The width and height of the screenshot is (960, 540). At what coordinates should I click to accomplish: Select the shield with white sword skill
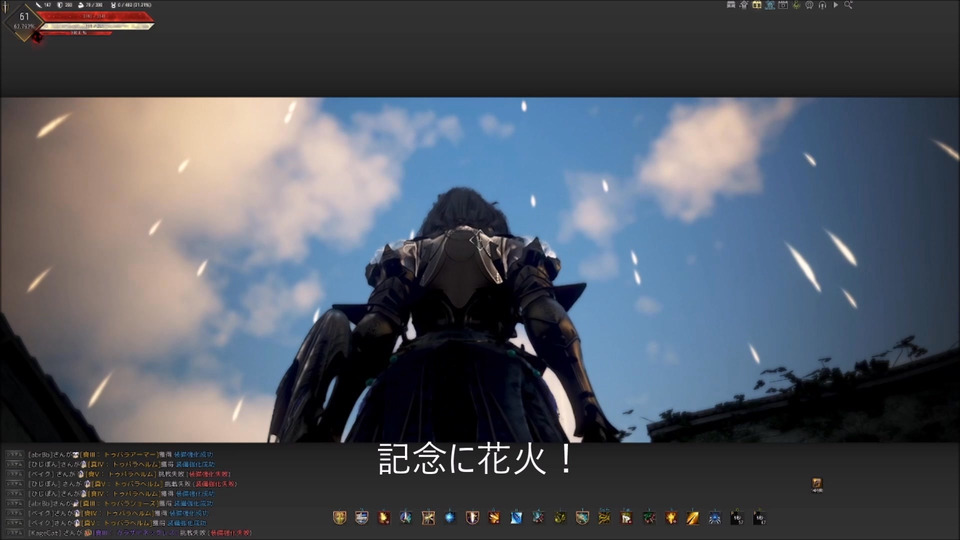(472, 518)
